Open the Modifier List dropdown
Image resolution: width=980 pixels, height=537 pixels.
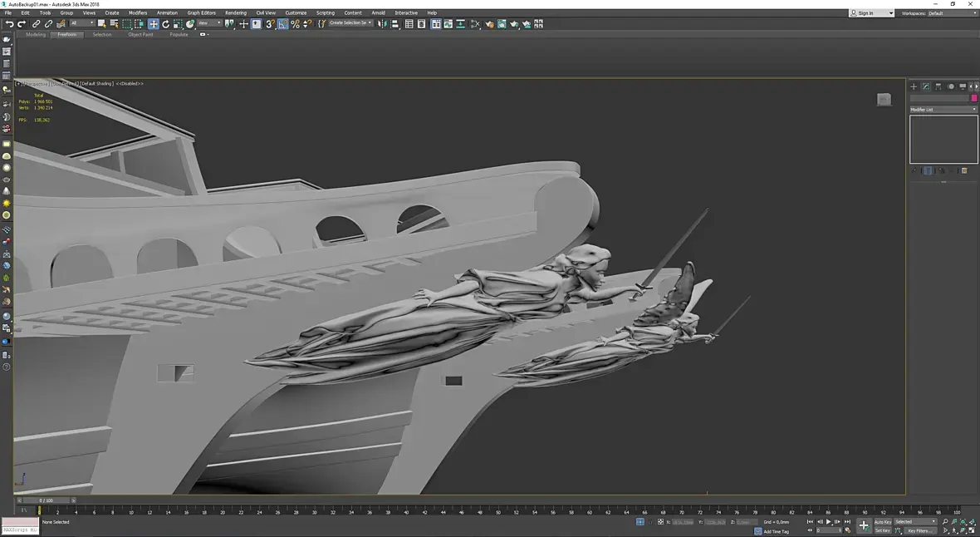[x=943, y=110]
